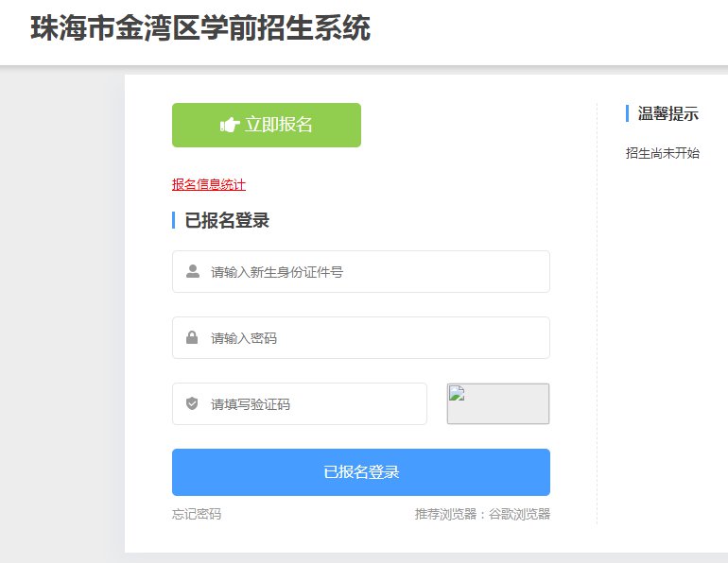Click the blue bar beside 温馨提示

(x=628, y=113)
